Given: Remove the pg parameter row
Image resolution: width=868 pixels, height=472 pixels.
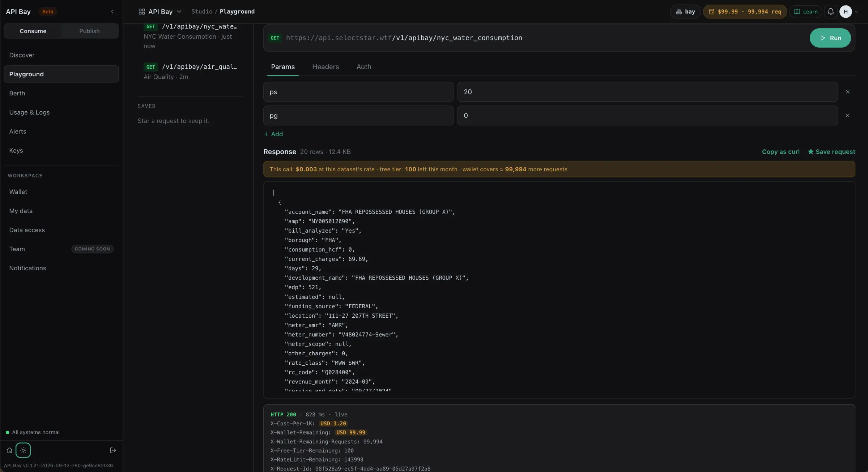Looking at the screenshot, I should [x=847, y=116].
